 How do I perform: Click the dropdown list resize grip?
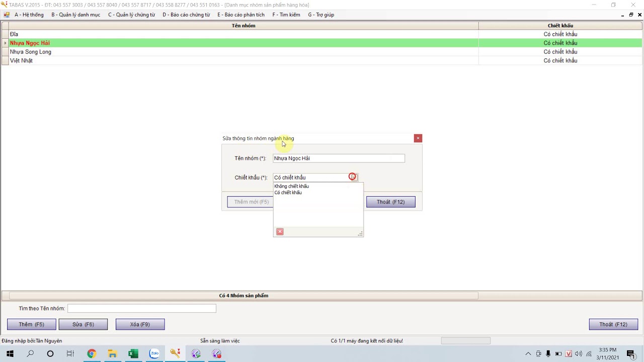click(x=360, y=234)
